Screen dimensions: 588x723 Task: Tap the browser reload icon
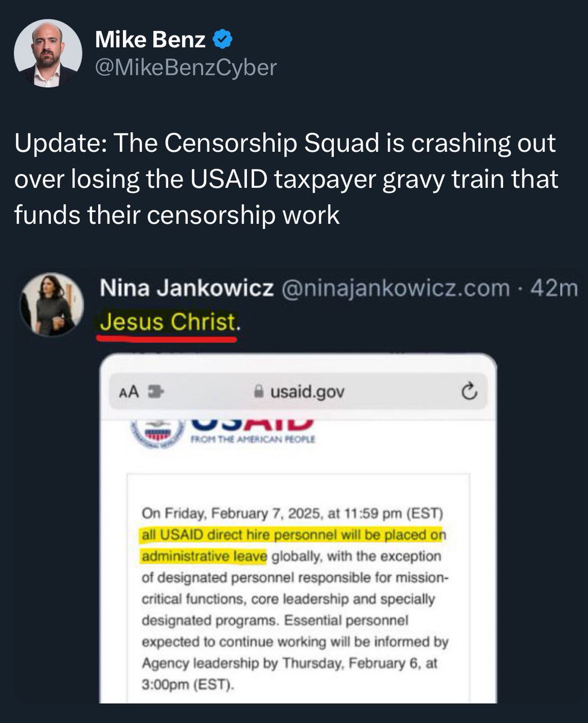pyautogui.click(x=469, y=392)
